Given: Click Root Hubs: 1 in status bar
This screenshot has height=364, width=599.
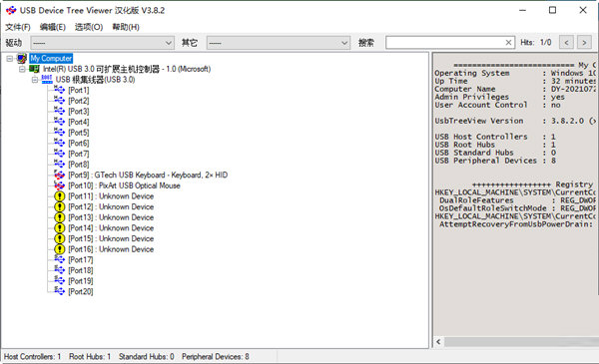Looking at the screenshot, I should (90, 356).
